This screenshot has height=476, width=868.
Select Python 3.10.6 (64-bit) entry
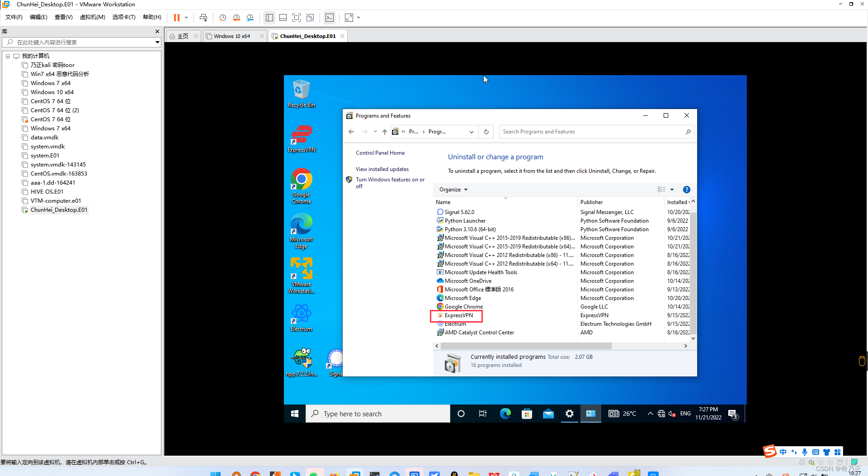[470, 229]
